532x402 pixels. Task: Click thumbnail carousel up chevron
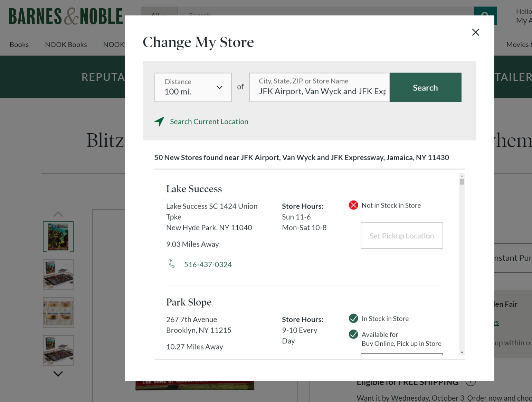click(58, 214)
